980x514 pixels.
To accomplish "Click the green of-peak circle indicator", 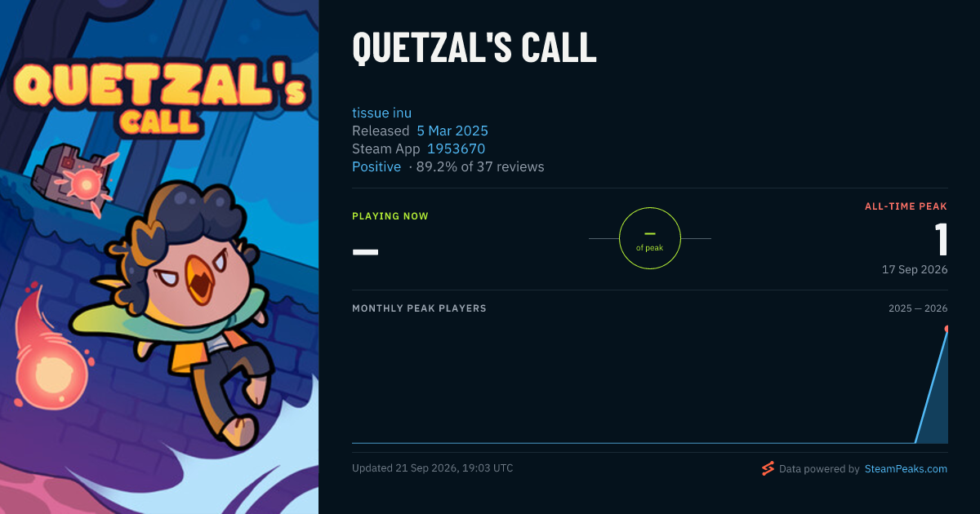I will coord(650,238).
